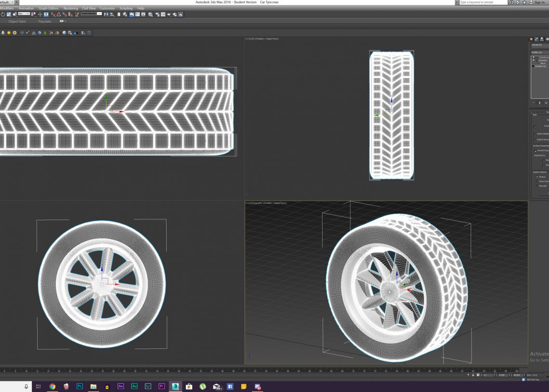
Task: Launch After Effects from the taskbar
Action: click(x=120, y=386)
